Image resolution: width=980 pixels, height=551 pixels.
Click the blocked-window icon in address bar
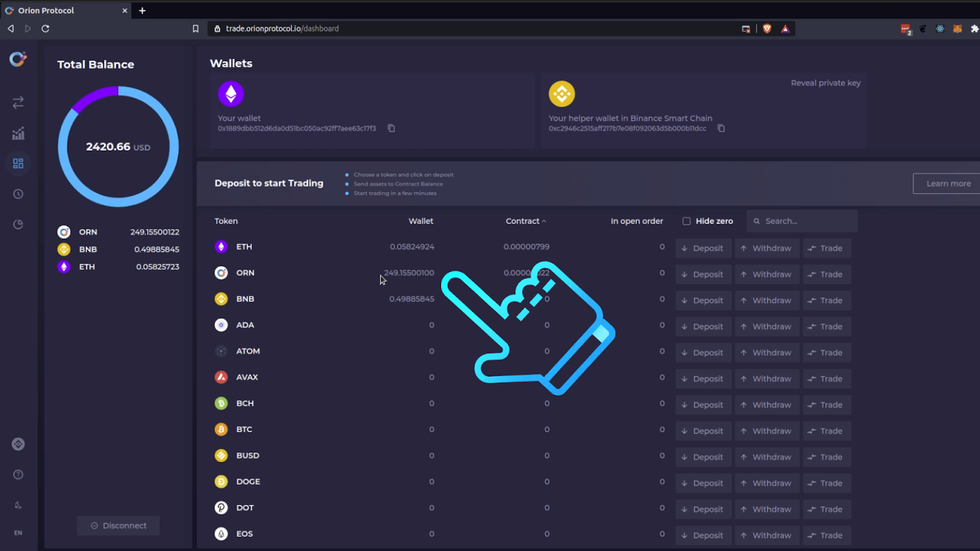click(x=746, y=29)
